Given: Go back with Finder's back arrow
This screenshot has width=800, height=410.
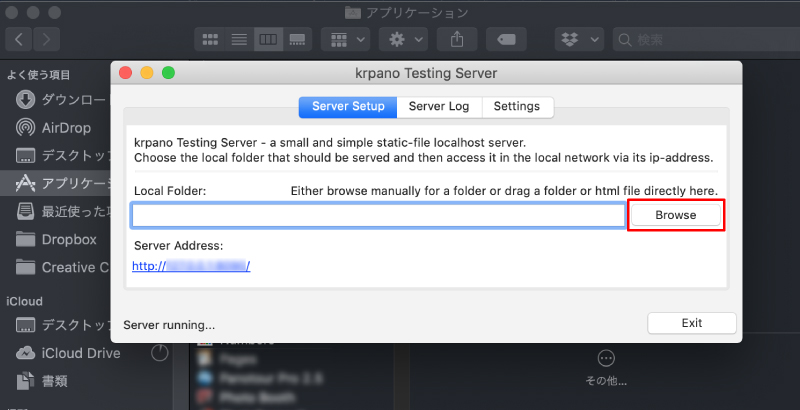Looking at the screenshot, I should tap(20, 40).
